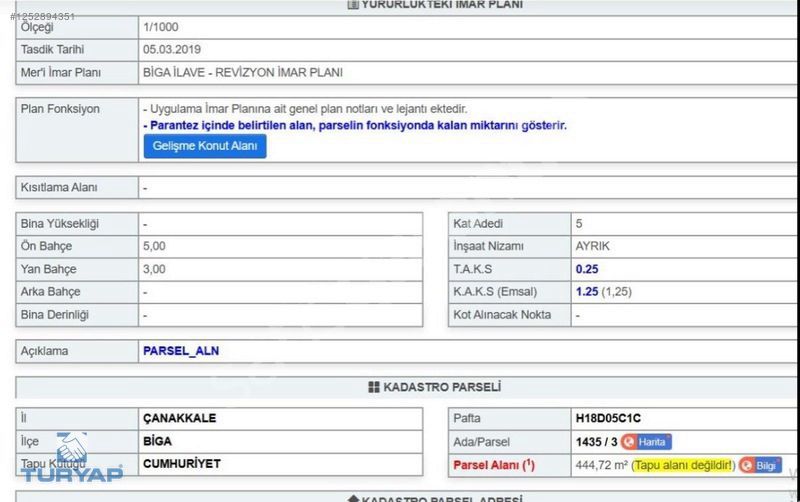The height and width of the screenshot is (502, 800).
Task: Click the CUMHURİYET Tapu Kütüğü value
Action: 182,464
